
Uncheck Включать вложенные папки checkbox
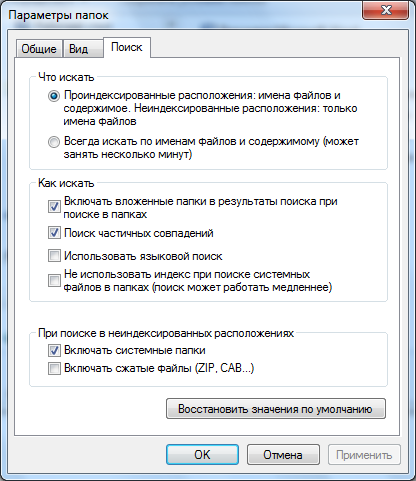(54, 207)
